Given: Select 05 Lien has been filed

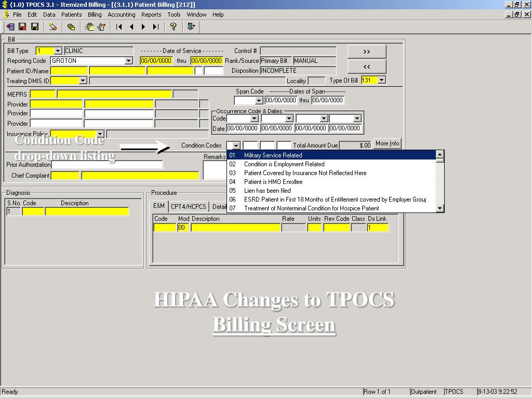Looking at the screenshot, I should [331, 190].
